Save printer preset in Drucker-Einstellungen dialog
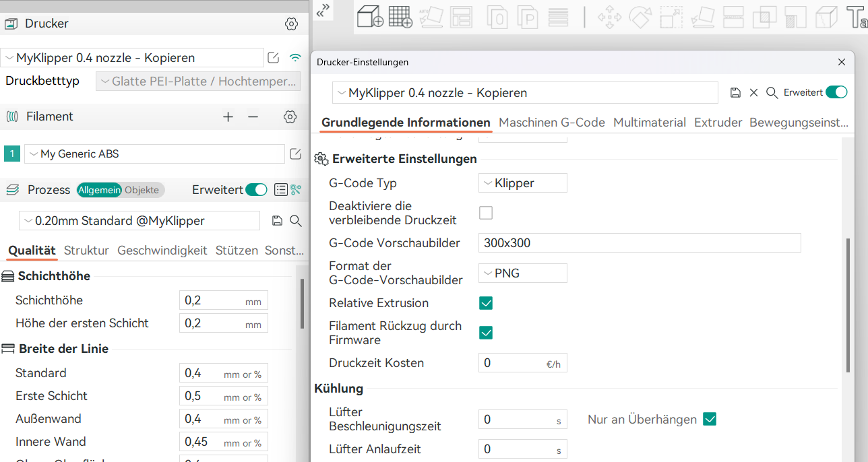This screenshot has height=462, width=868. coord(736,92)
